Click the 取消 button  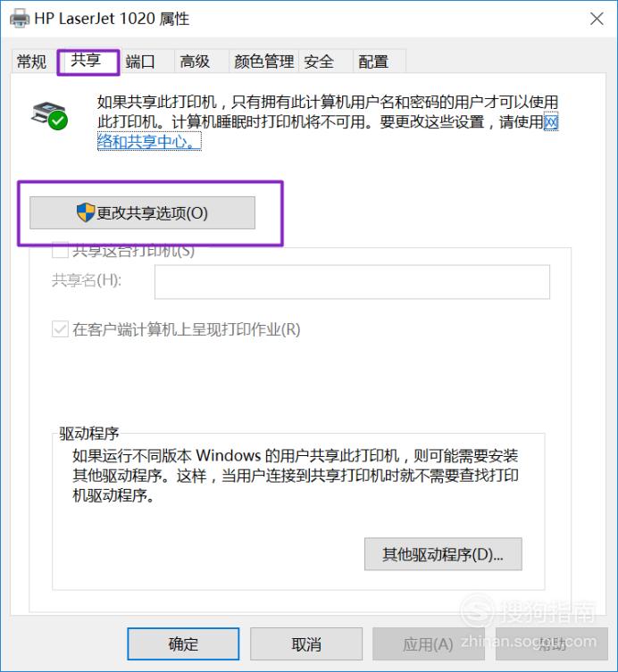tap(306, 644)
